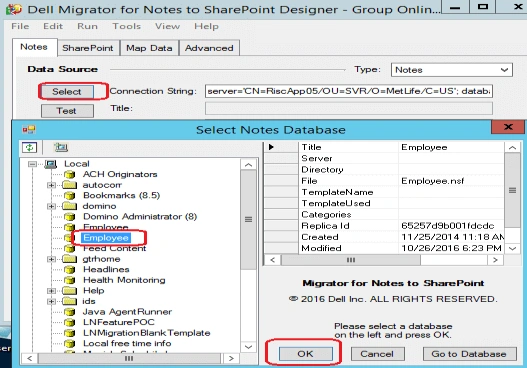527x368 pixels.
Task: Click properties grid horizontal scroll left arrow
Action: [x=273, y=260]
